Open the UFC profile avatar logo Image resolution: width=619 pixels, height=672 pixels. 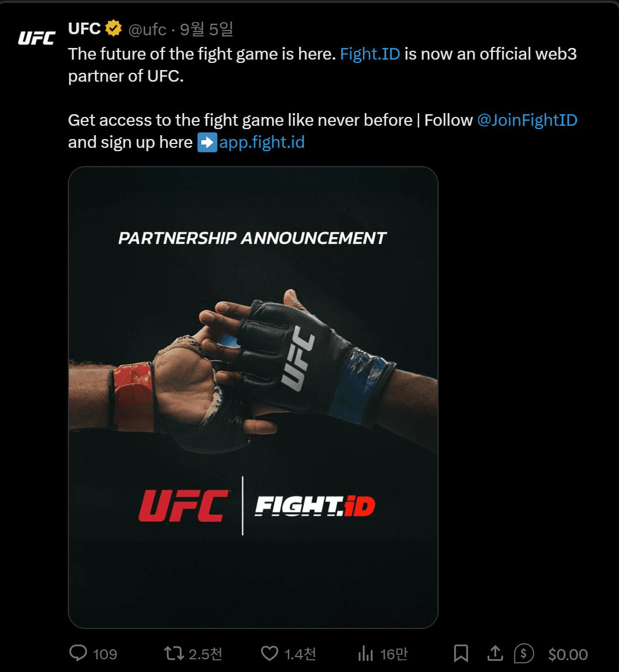pos(36,38)
